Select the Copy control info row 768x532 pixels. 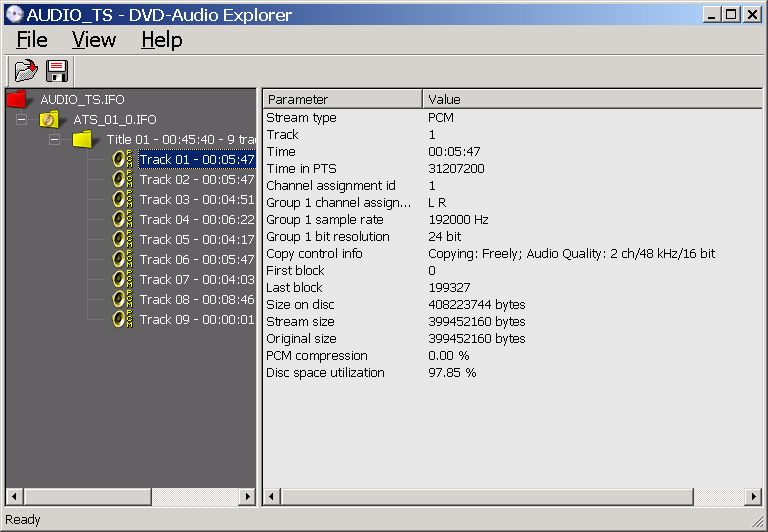tap(314, 254)
